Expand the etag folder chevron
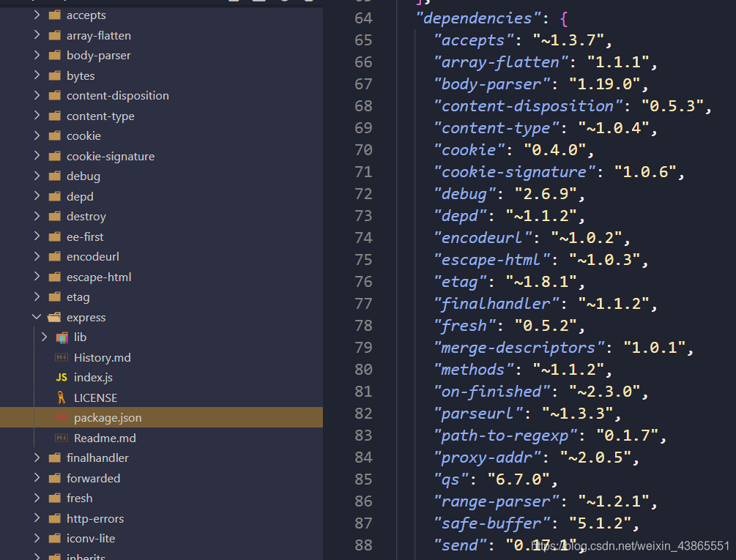The width and height of the screenshot is (736, 560). [x=37, y=297]
